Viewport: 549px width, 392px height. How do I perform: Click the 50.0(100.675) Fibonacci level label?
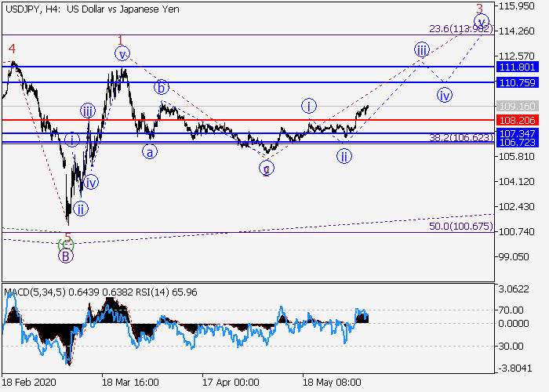click(x=460, y=226)
